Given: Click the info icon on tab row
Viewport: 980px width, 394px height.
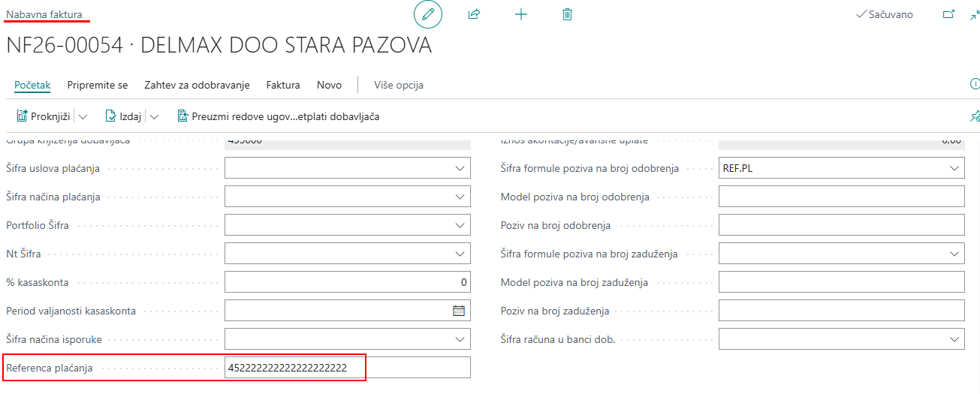Looking at the screenshot, I should click(975, 84).
